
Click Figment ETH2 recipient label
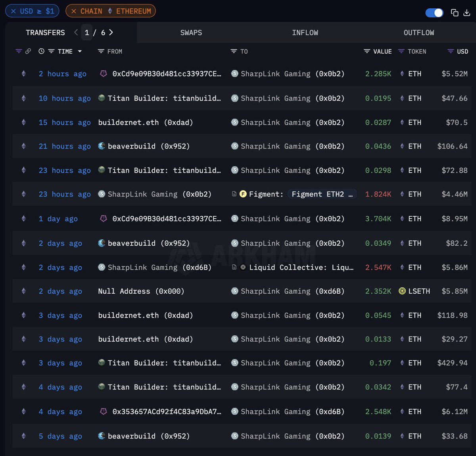322,194
